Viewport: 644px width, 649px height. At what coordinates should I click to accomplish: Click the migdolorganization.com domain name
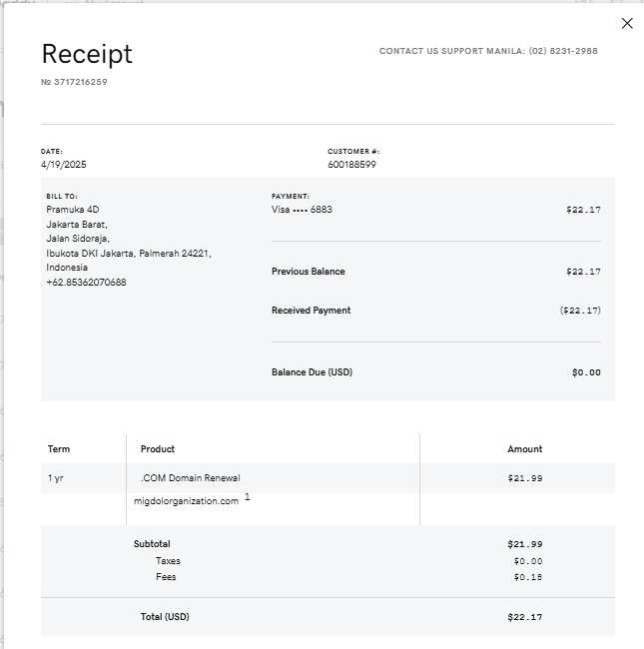point(187,501)
